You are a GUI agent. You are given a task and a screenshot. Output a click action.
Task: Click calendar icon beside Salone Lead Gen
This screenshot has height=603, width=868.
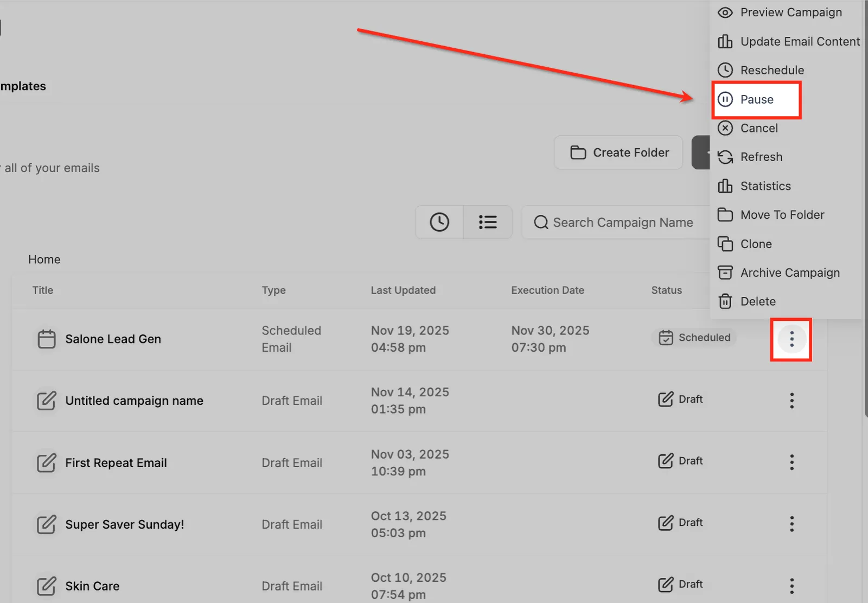[x=46, y=339]
